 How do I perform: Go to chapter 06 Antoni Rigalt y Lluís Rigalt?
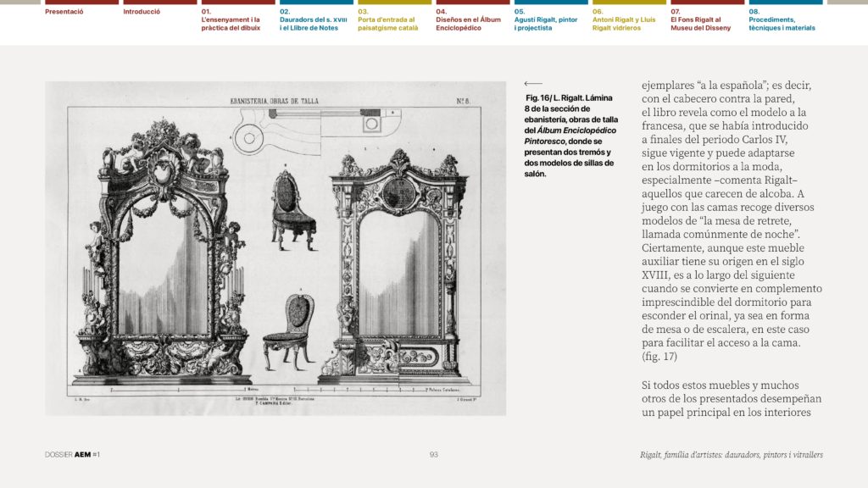[623, 19]
